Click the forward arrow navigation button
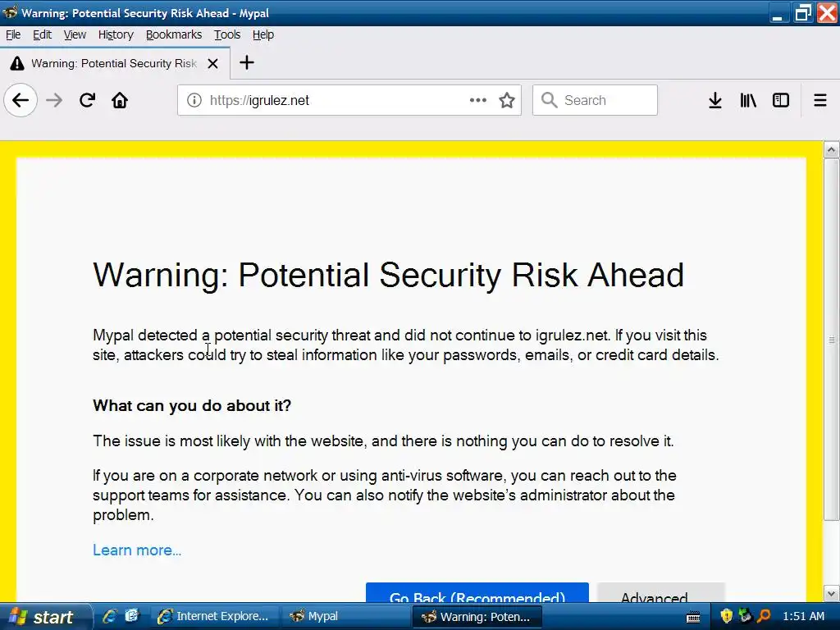The height and width of the screenshot is (630, 840). 54,100
